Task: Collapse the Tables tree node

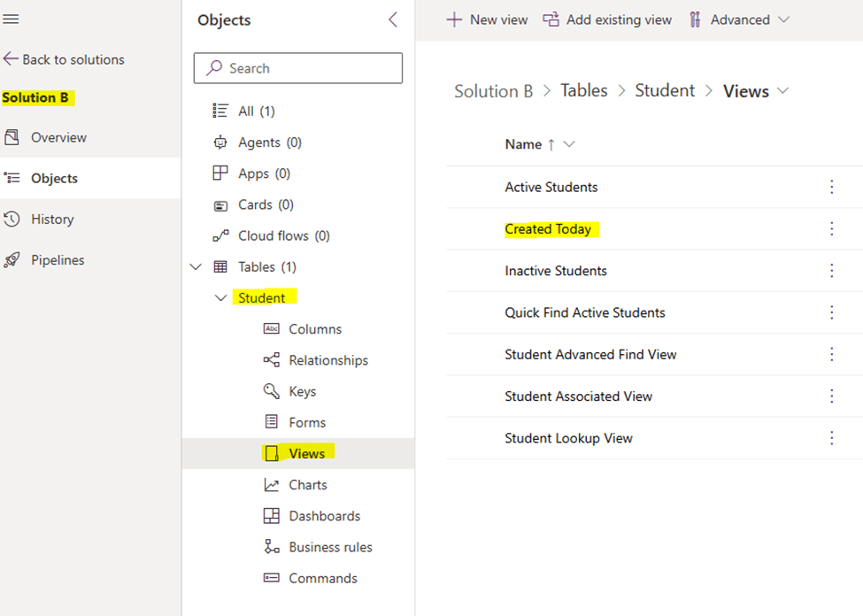Action: 196,267
